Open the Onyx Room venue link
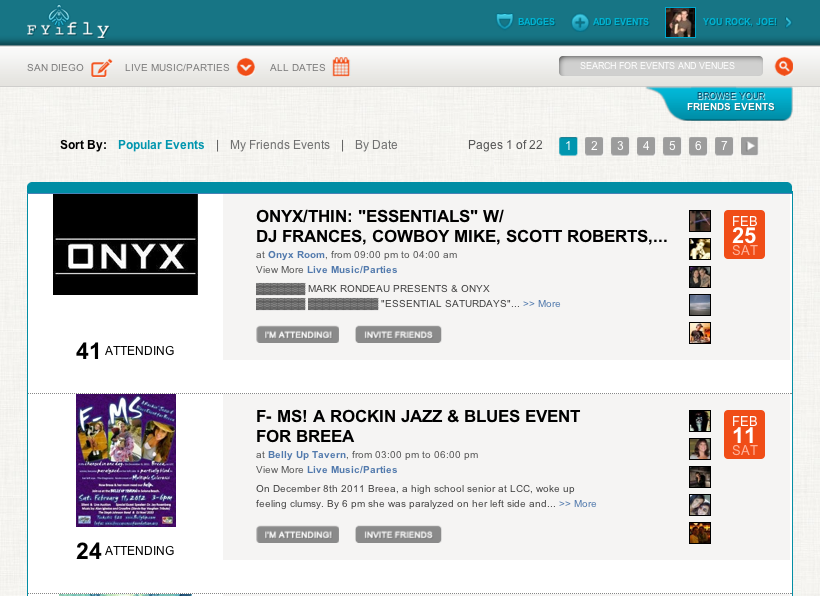Screen dimensions: 820x596 click(296, 255)
